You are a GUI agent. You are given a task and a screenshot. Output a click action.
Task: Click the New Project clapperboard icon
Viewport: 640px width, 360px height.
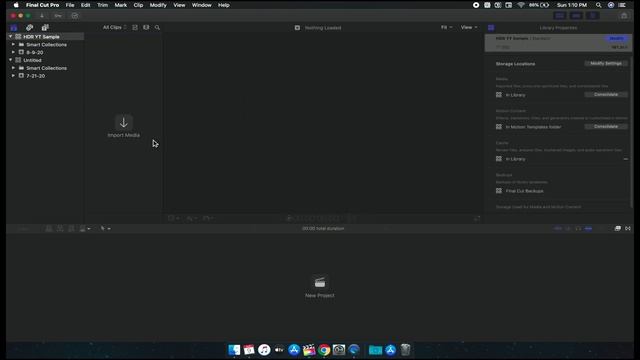coord(320,282)
